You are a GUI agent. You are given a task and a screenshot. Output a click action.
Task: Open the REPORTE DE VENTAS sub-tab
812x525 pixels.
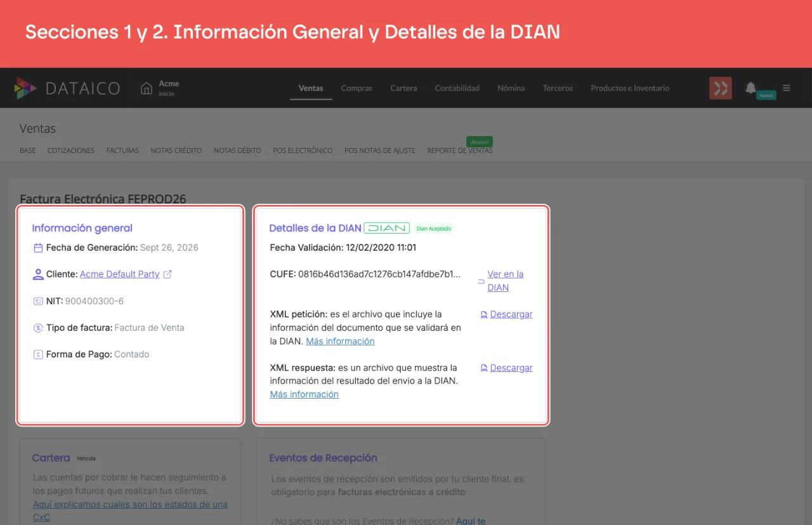(x=460, y=150)
